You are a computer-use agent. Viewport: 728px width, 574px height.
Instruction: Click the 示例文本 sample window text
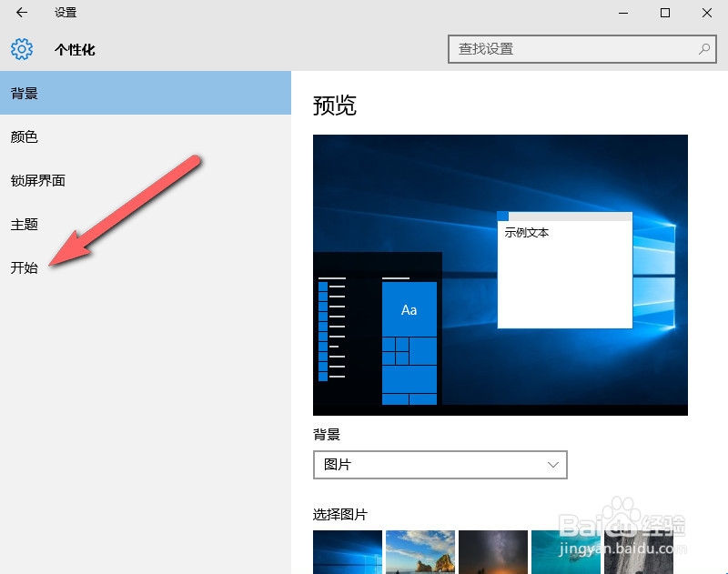click(527, 233)
